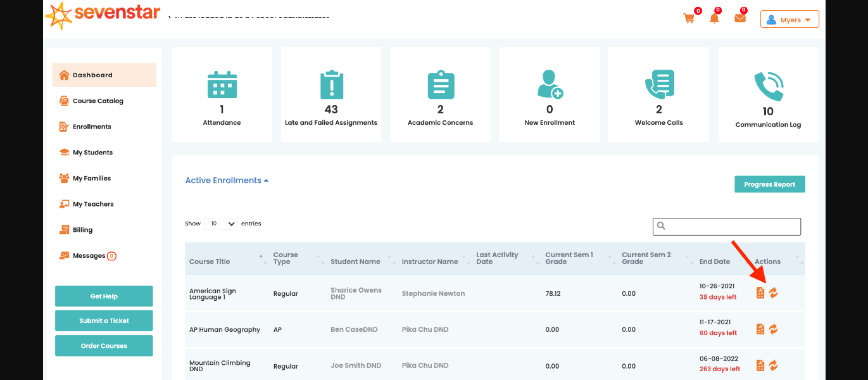Open report icon for American Sign Language 1

point(760,293)
